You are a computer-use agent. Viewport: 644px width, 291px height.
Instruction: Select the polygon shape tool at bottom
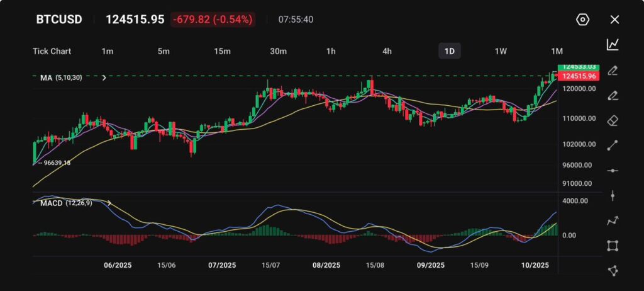click(613, 271)
